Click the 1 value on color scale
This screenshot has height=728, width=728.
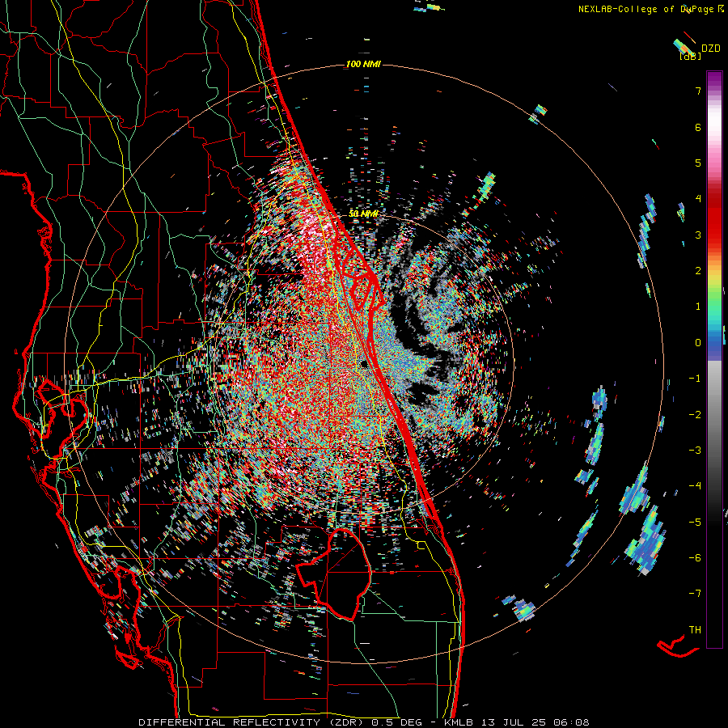[698, 307]
